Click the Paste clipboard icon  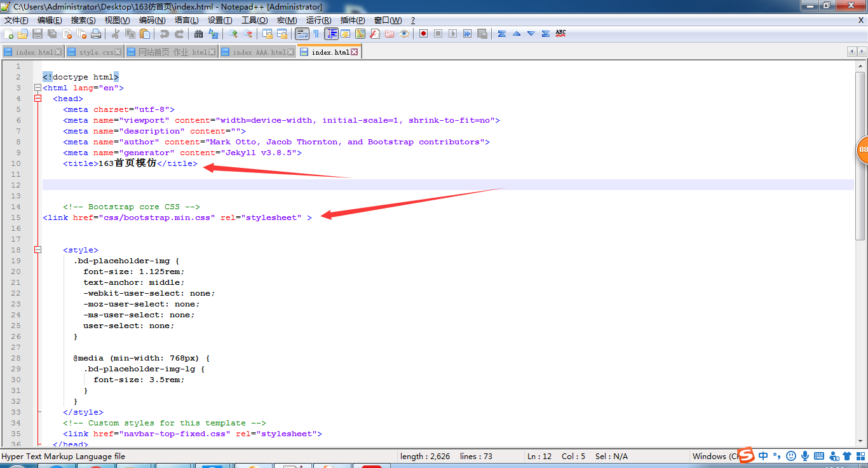pos(145,34)
